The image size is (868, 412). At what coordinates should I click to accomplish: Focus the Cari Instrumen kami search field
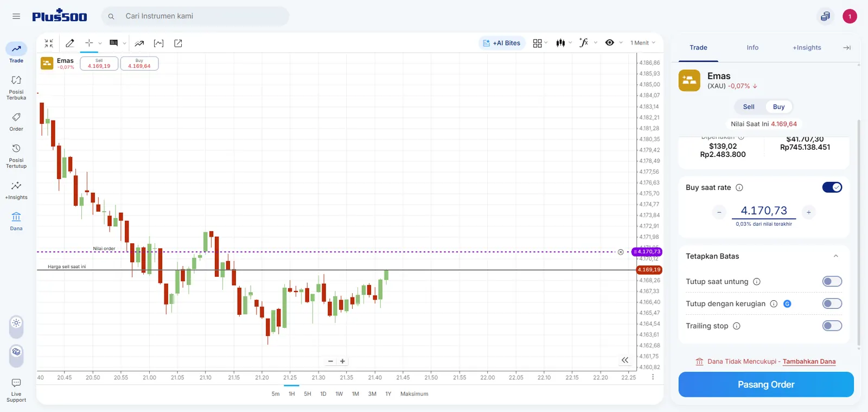coord(195,16)
